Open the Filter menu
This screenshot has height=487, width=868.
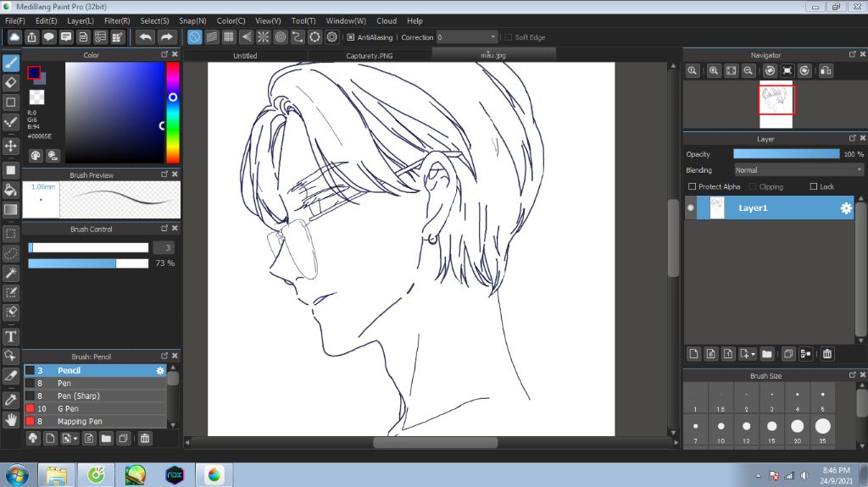117,20
